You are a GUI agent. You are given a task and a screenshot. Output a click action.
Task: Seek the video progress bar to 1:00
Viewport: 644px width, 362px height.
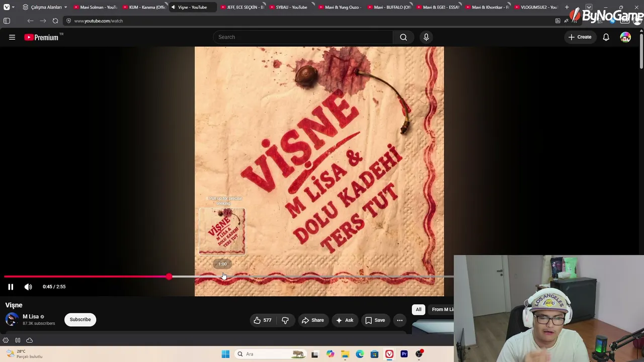(x=222, y=277)
